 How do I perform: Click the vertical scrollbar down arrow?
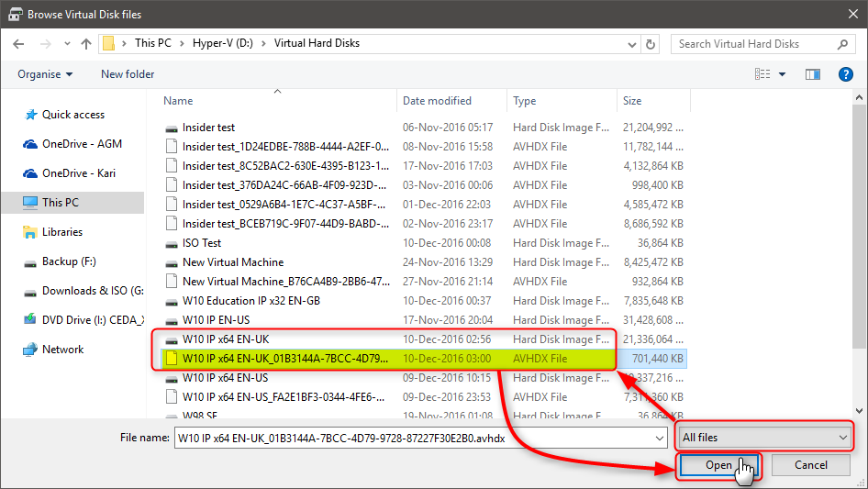pos(859,411)
